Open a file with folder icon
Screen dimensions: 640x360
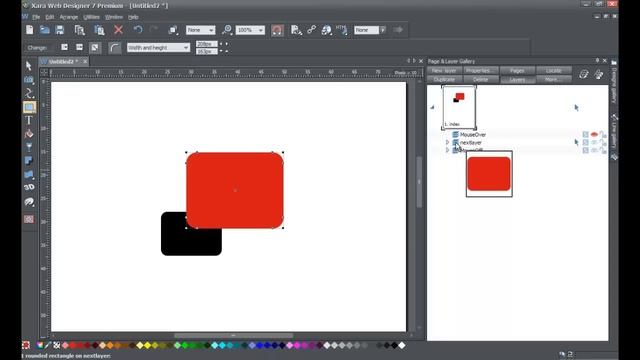click(44, 30)
